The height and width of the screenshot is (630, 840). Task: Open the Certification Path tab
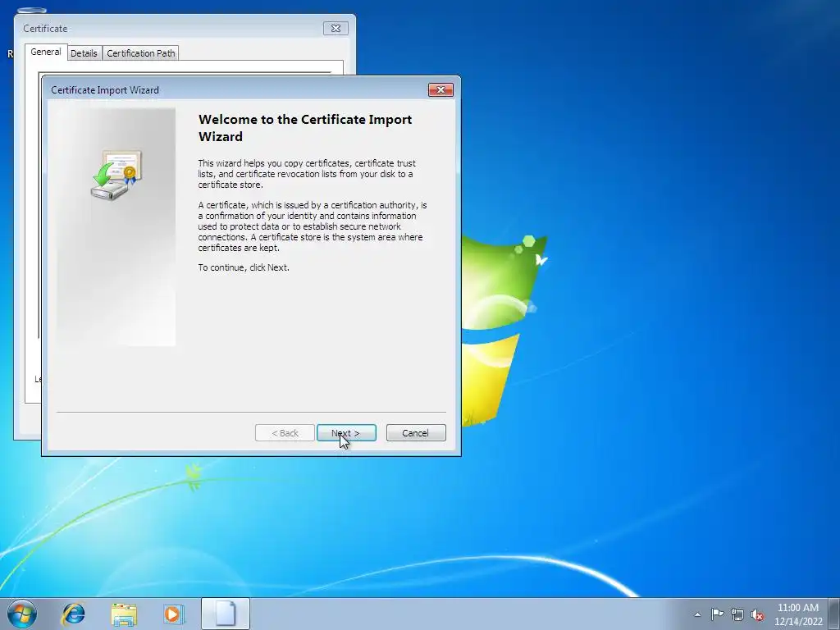(141, 53)
